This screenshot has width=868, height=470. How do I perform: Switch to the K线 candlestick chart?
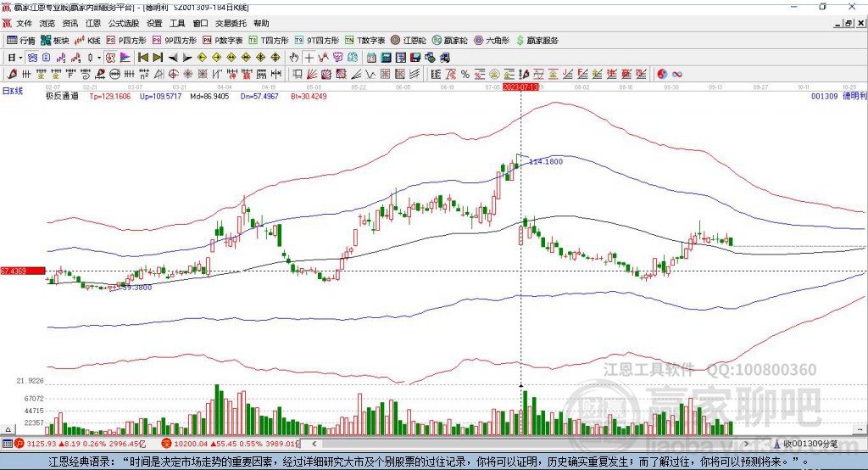(87, 41)
